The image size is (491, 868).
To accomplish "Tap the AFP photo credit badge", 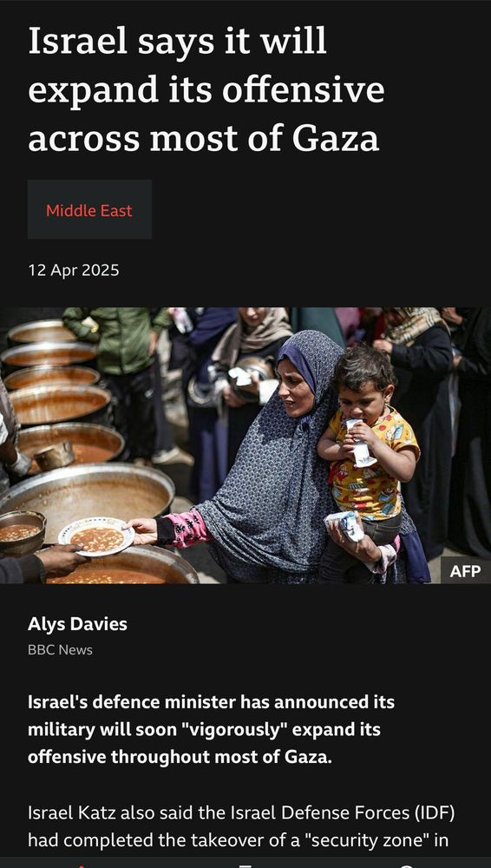I will pyautogui.click(x=466, y=571).
